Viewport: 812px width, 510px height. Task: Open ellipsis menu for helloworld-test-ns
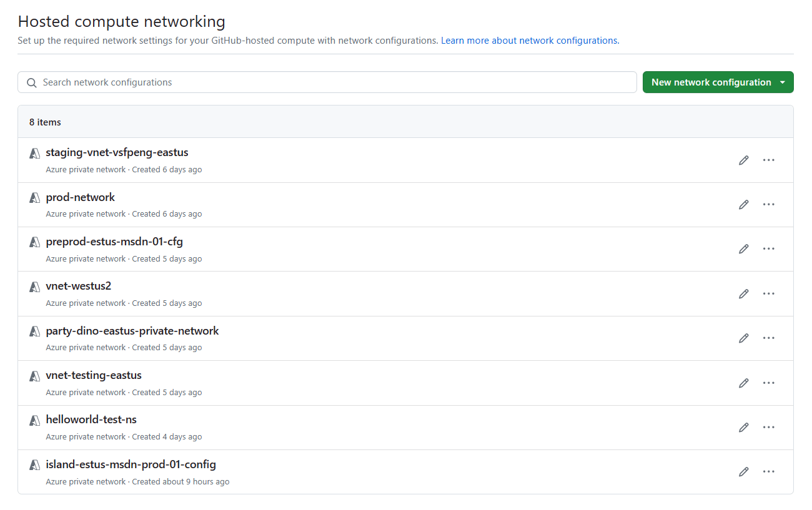(x=768, y=428)
